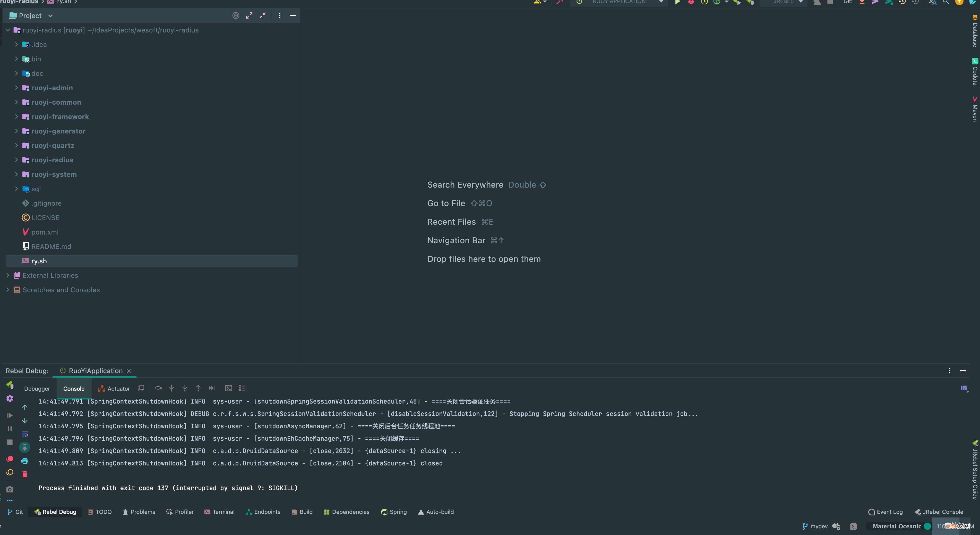The height and width of the screenshot is (535, 980).
Task: Toggle scroll to end of console
Action: point(25,447)
